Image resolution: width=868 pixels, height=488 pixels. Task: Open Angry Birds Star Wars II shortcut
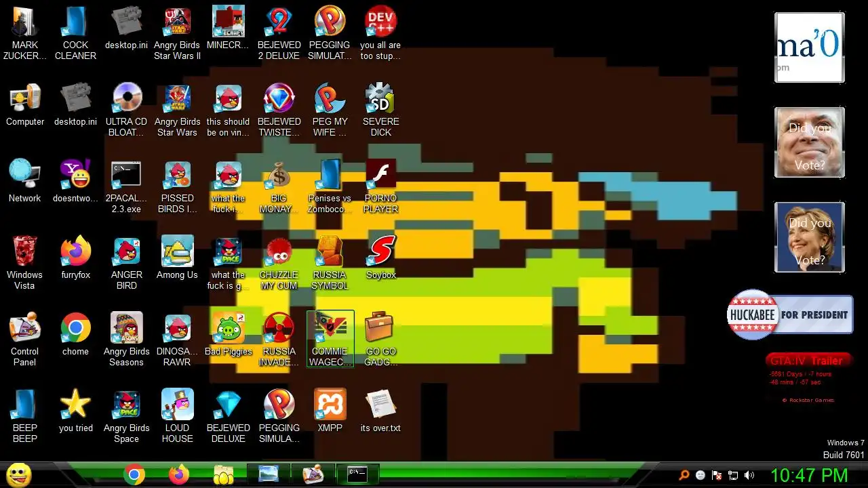[x=177, y=33]
